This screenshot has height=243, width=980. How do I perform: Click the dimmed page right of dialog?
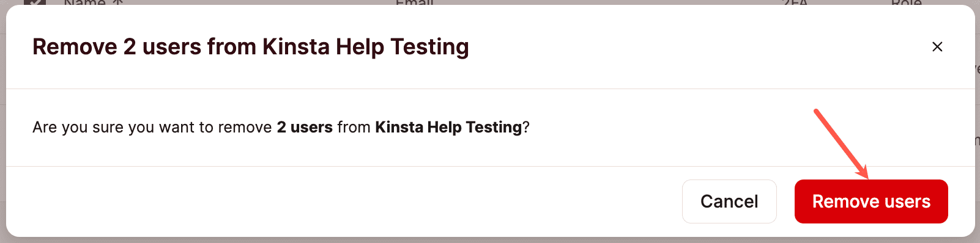pyautogui.click(x=978, y=122)
